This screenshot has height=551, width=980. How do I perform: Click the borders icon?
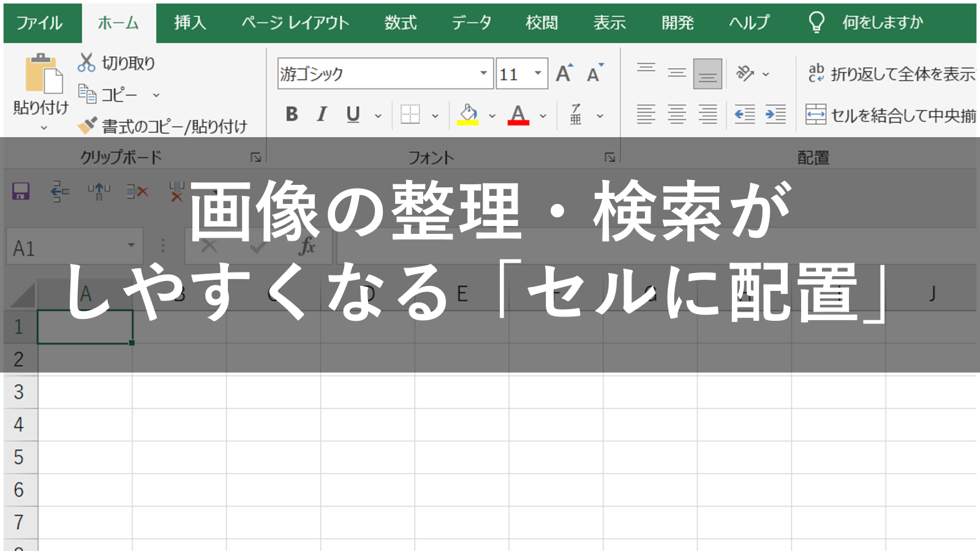pos(410,114)
